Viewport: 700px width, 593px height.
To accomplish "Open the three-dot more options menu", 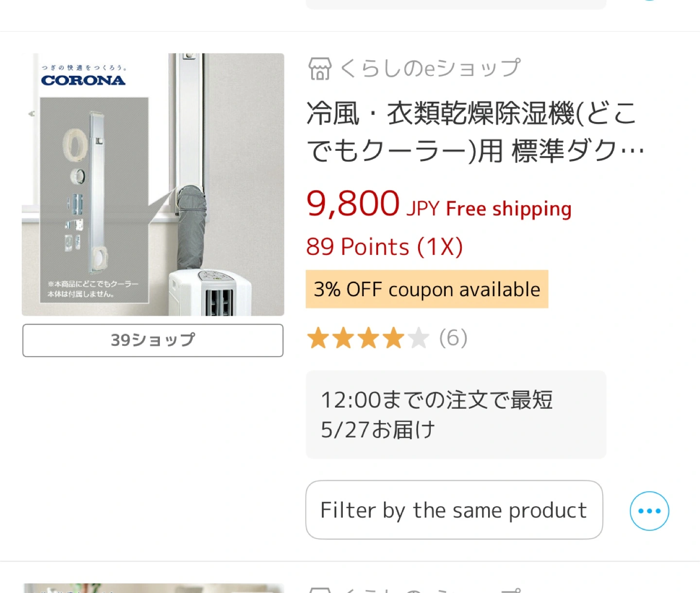I will (649, 511).
